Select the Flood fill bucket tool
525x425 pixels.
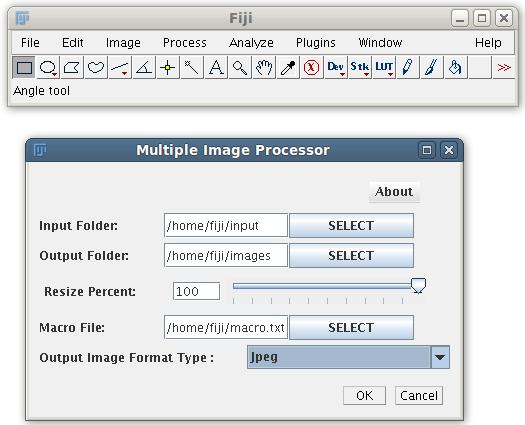[456, 67]
